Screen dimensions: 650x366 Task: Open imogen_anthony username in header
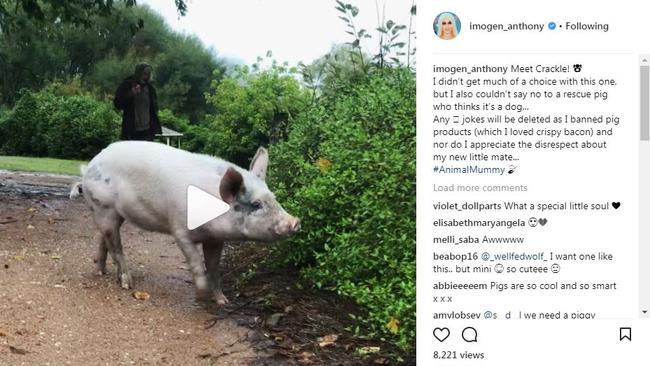tap(507, 26)
